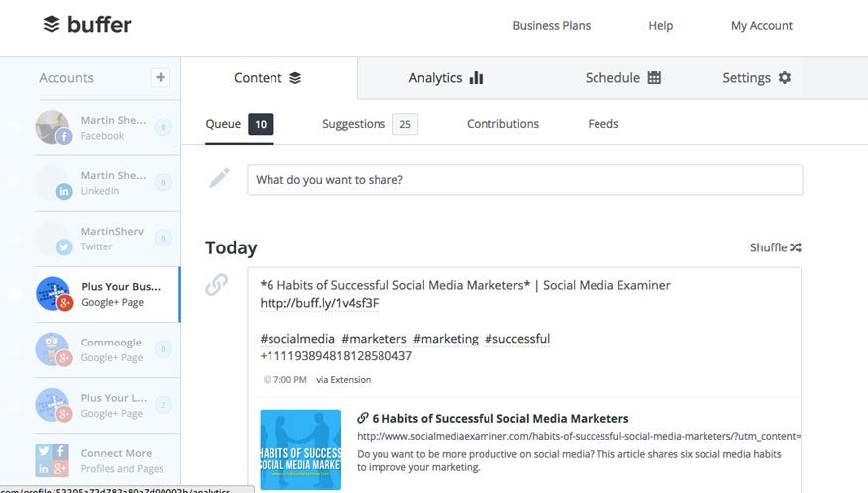Open the buff.ly/1v4sf3F short link

(319, 303)
